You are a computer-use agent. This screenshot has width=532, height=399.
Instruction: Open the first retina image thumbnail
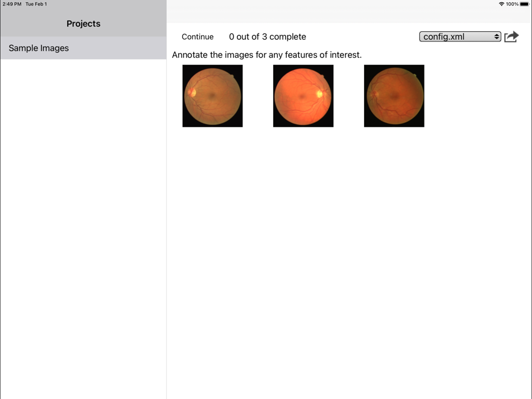coord(212,96)
